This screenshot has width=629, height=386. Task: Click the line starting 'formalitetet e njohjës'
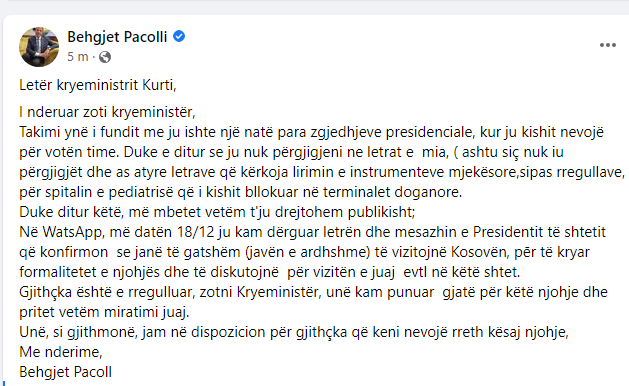tap(270, 272)
